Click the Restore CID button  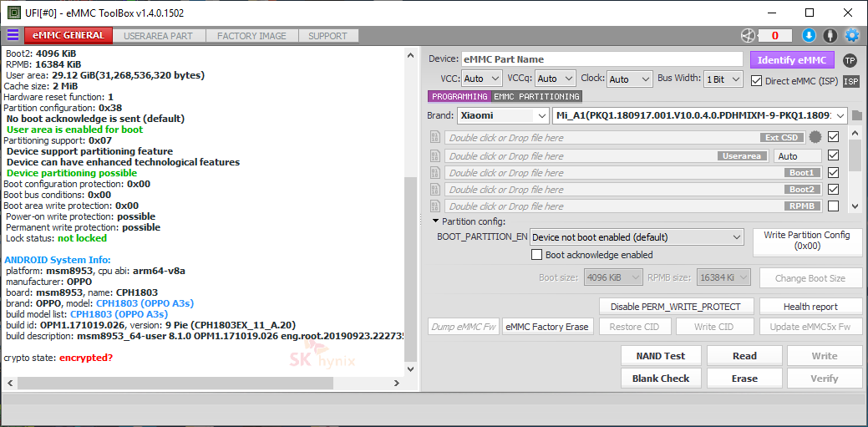coord(634,327)
